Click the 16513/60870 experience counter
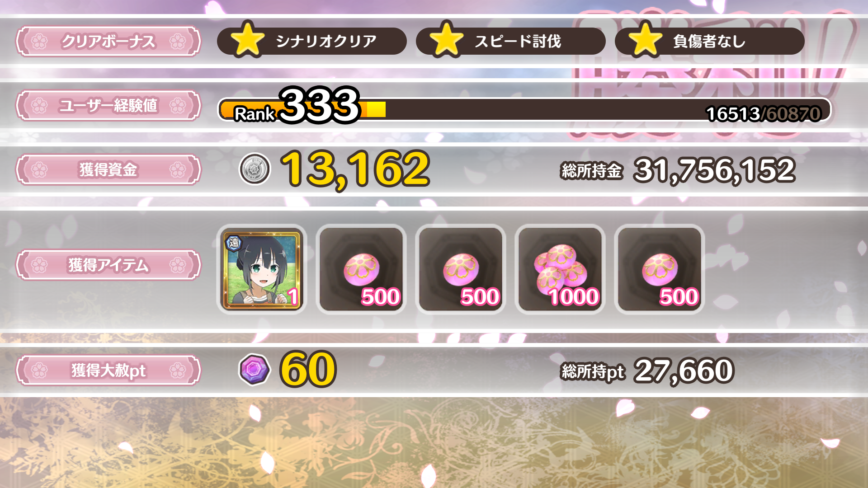Screen dimensions: 868x488 763,113
